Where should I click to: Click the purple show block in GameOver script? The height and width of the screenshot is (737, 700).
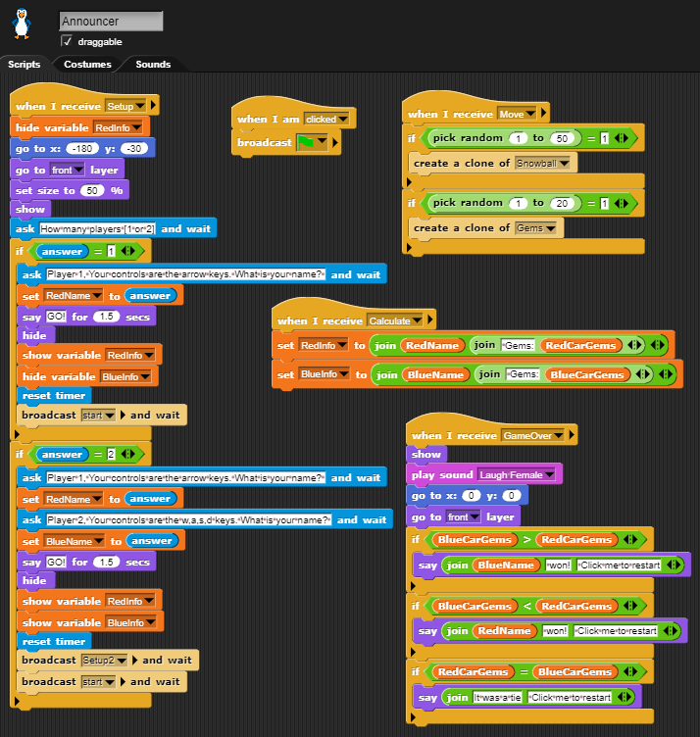(x=426, y=455)
